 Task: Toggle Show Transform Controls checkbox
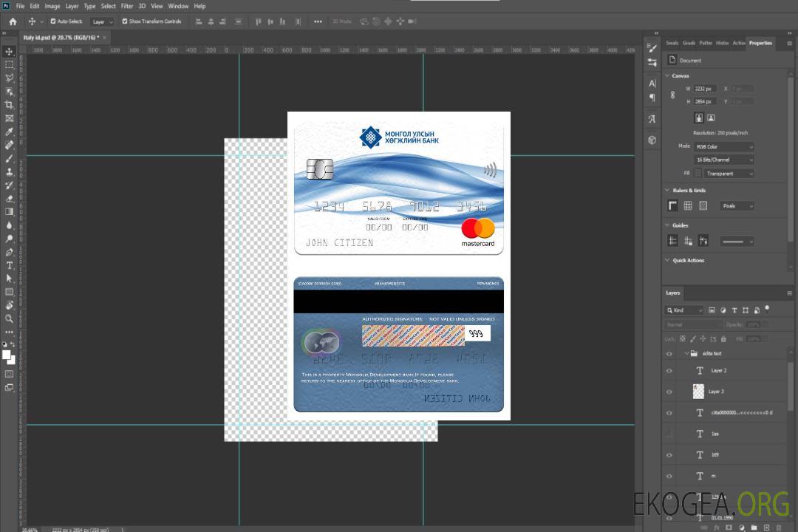[x=125, y=21]
